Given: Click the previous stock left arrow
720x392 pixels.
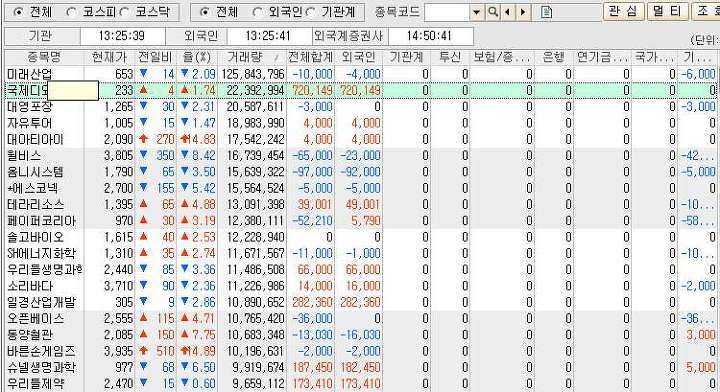Looking at the screenshot, I should [507, 12].
